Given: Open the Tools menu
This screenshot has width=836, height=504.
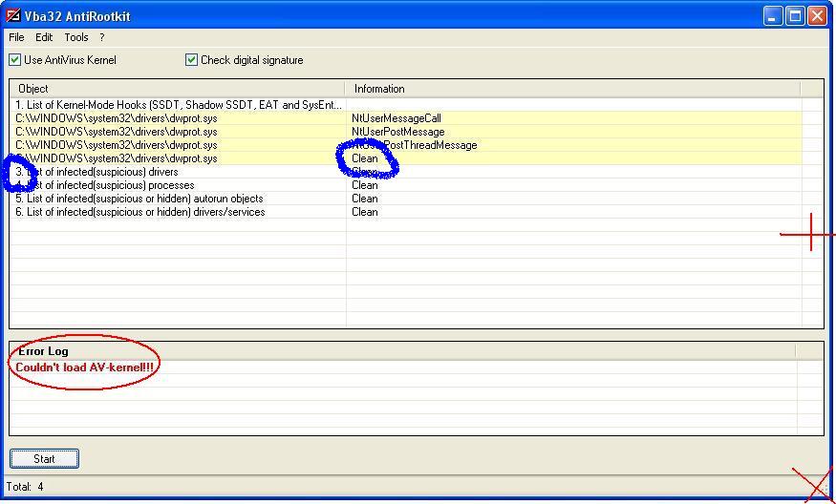Looking at the screenshot, I should 76,37.
